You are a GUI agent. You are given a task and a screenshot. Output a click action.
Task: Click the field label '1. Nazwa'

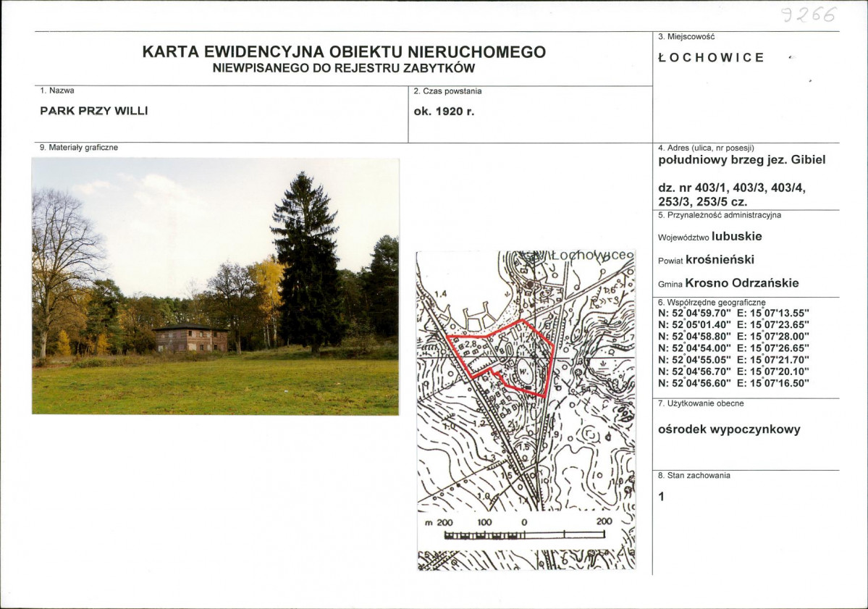coord(57,91)
